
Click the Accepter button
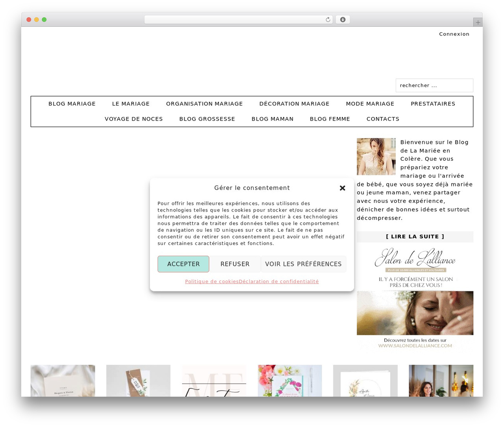click(183, 264)
